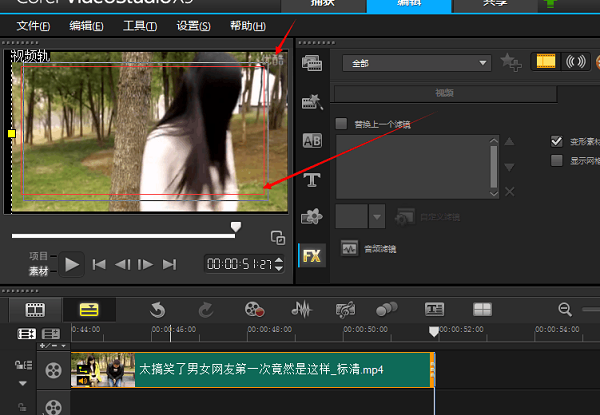The width and height of the screenshot is (600, 415).
Task: Enable the 替换上一个滤镜 checkbox
Action: point(342,124)
